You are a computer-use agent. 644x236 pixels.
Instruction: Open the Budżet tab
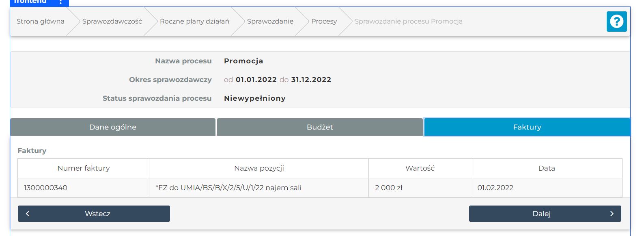(x=320, y=127)
